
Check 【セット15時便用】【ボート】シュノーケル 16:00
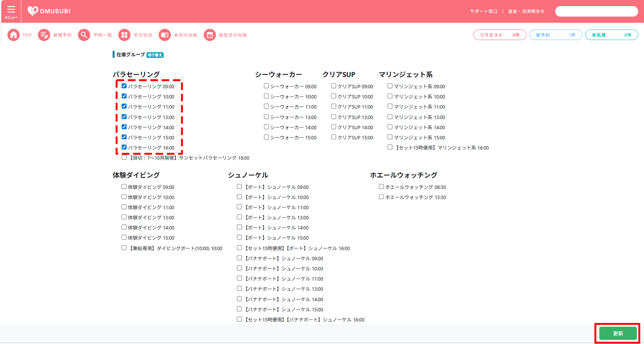click(x=239, y=248)
